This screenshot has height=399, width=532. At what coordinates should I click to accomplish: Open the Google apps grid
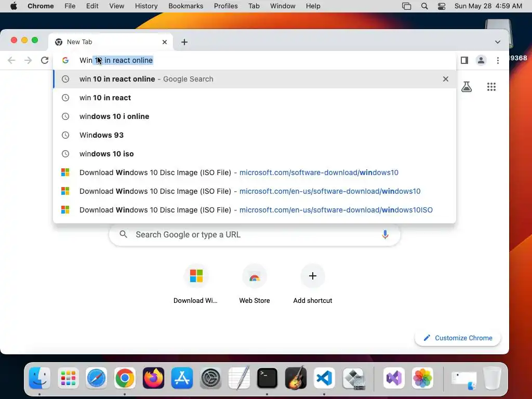[x=491, y=87]
